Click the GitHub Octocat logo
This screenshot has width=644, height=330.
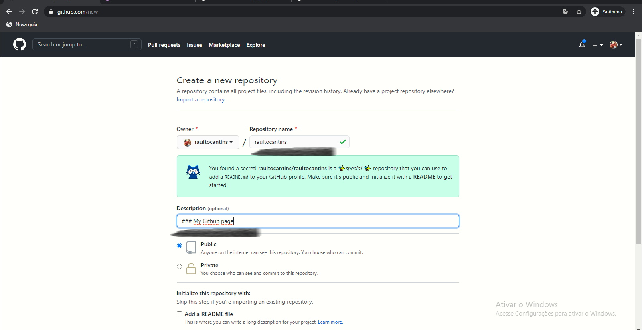(x=20, y=44)
